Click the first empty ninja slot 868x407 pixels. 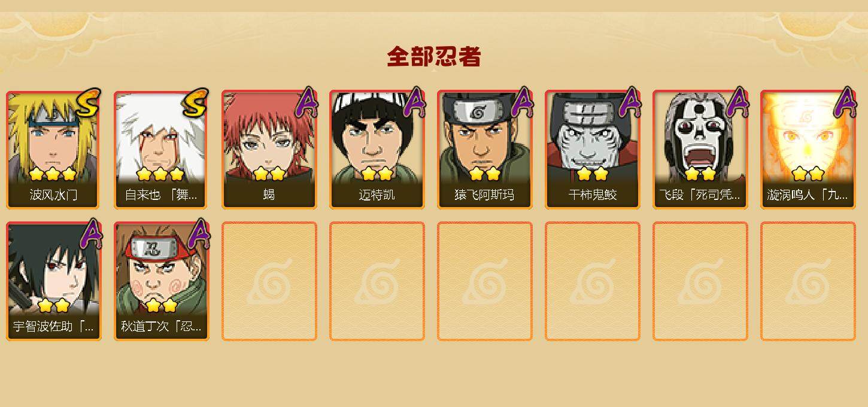[269, 281]
